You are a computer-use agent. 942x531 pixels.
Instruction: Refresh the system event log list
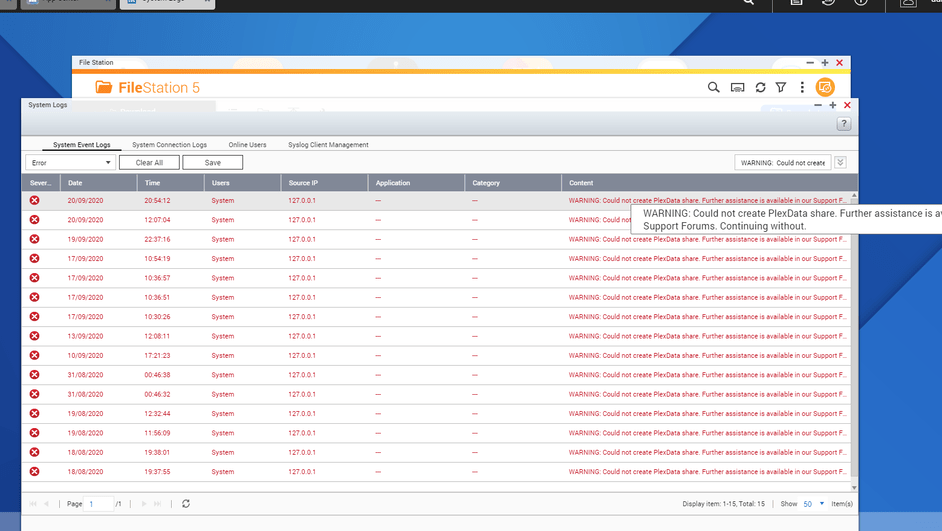tap(186, 503)
